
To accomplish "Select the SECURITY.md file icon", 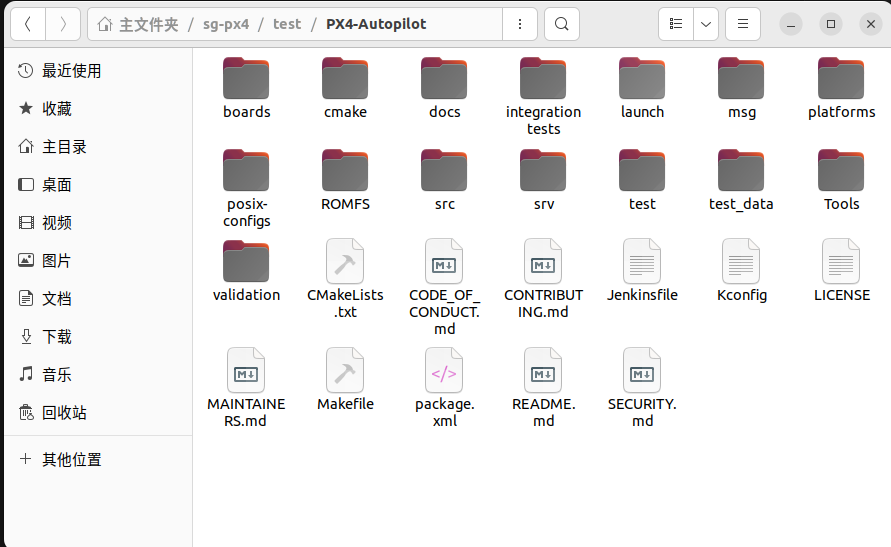I will 642,370.
